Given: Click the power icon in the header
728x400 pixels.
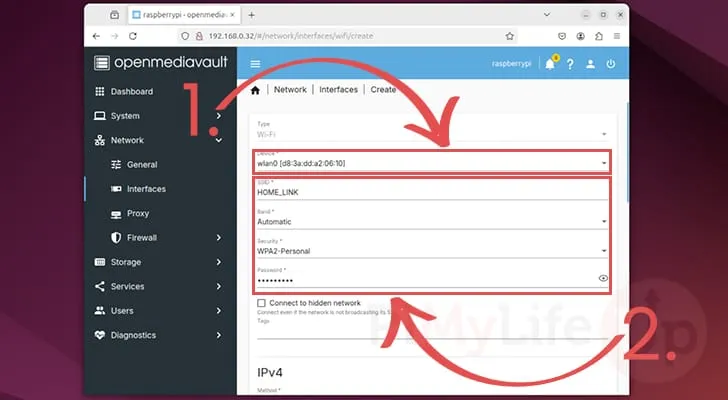Looking at the screenshot, I should point(611,64).
